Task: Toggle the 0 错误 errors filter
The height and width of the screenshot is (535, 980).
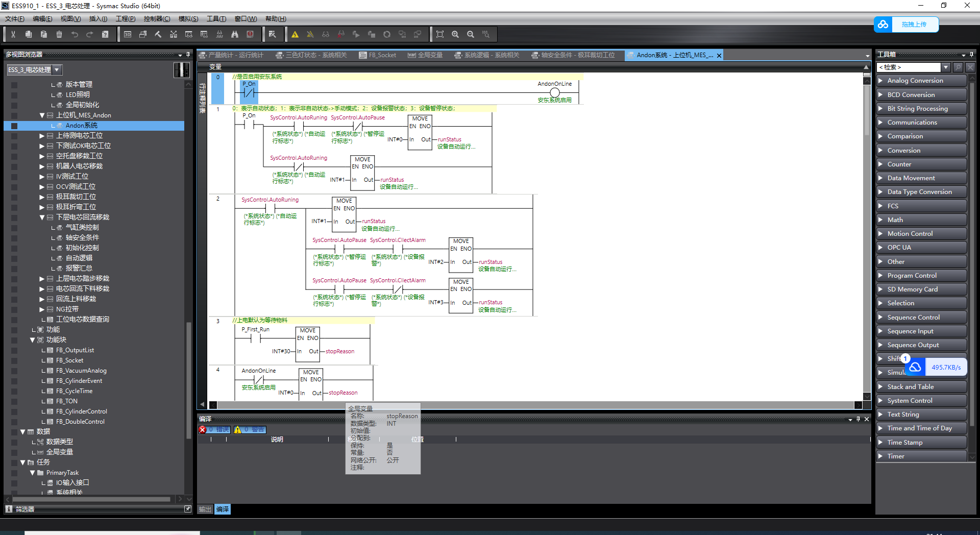Action: coord(215,430)
